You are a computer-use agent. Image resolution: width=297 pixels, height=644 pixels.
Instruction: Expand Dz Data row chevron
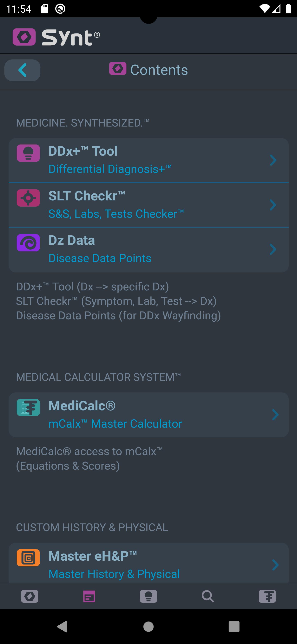point(273,250)
